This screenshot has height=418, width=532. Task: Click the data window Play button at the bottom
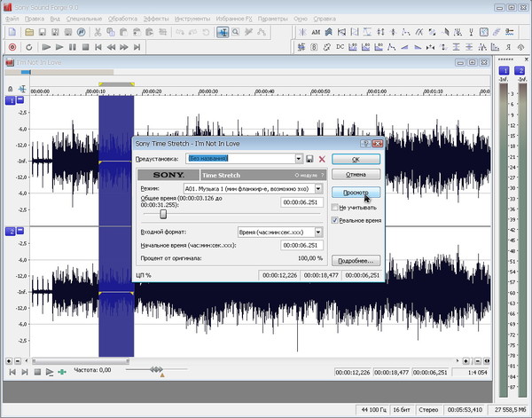pos(50,372)
